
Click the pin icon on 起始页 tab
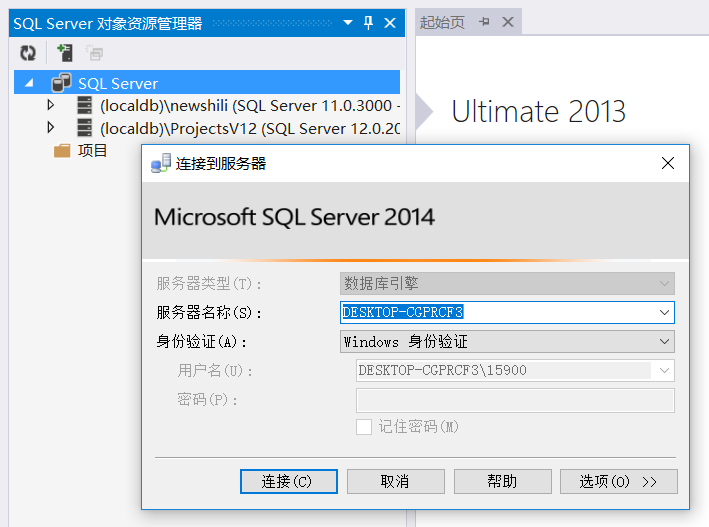pos(485,22)
